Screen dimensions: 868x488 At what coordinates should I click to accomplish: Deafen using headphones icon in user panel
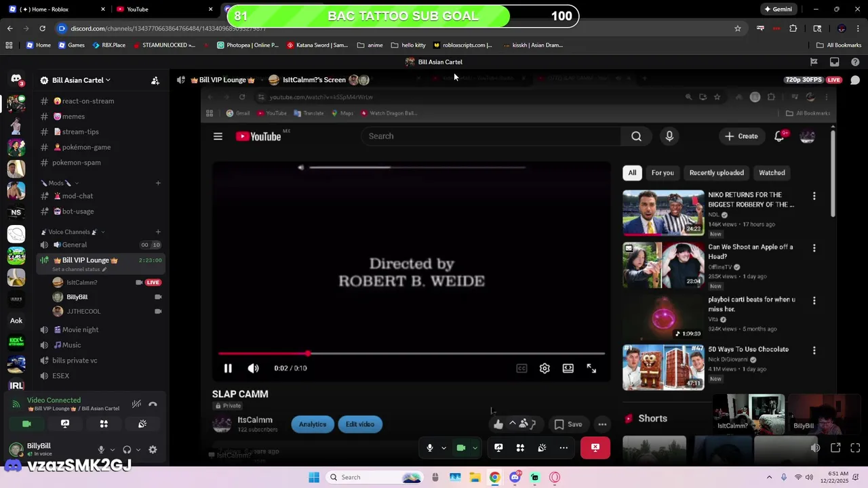pos(127,449)
